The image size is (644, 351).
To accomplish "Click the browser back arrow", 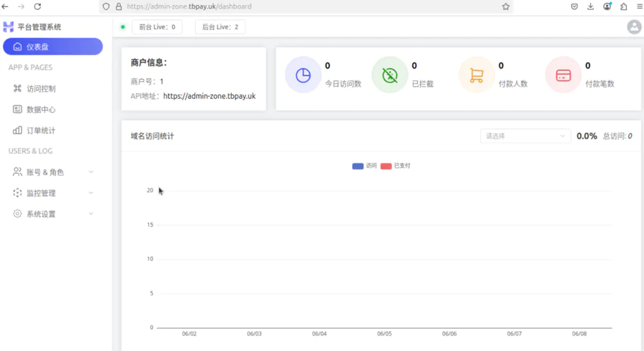I will click(5, 6).
